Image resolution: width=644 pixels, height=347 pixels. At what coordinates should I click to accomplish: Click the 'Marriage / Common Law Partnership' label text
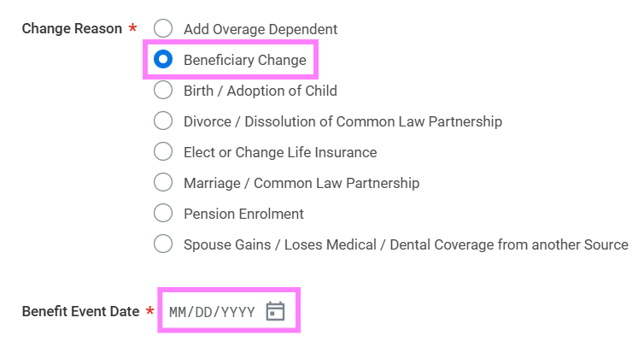302,183
